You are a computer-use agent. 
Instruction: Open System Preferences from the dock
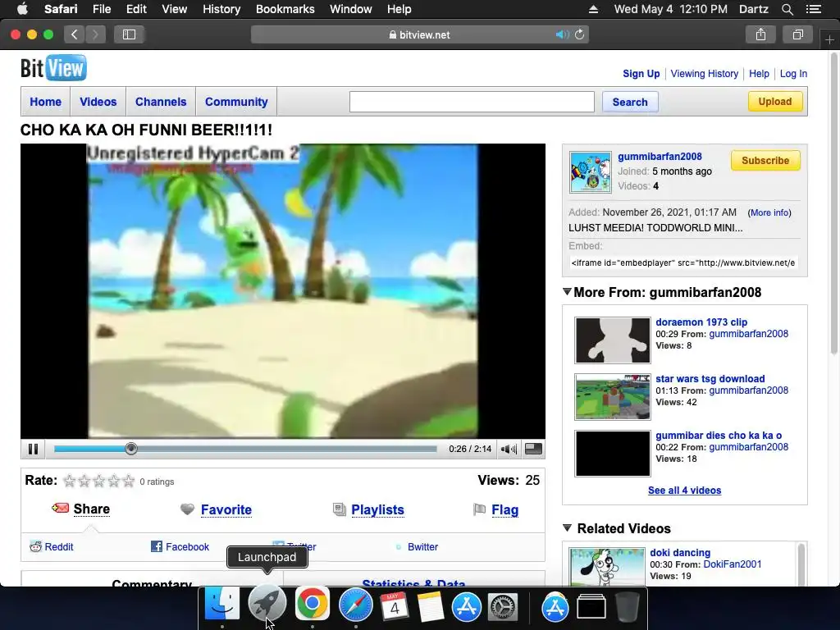click(502, 606)
